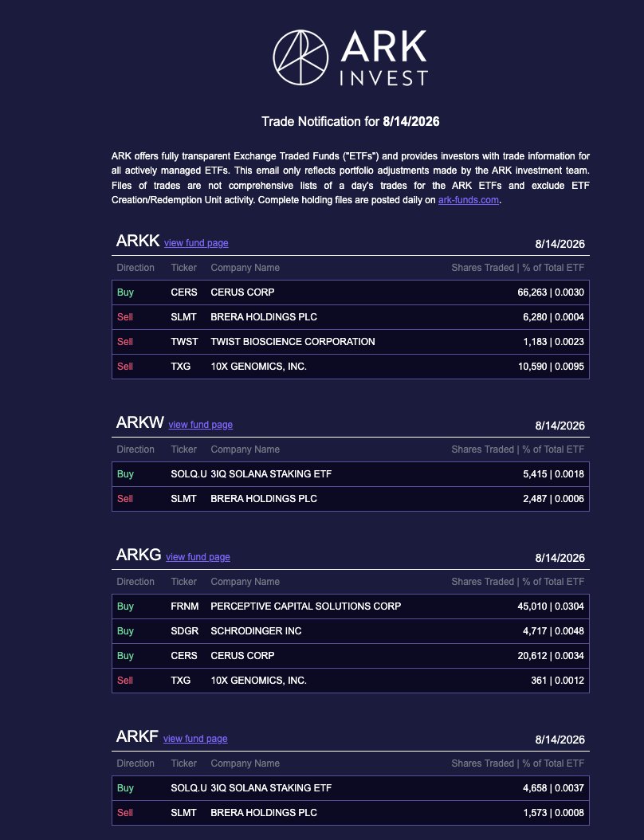Open ARKG view fund page link
644x840 pixels.
198,556
